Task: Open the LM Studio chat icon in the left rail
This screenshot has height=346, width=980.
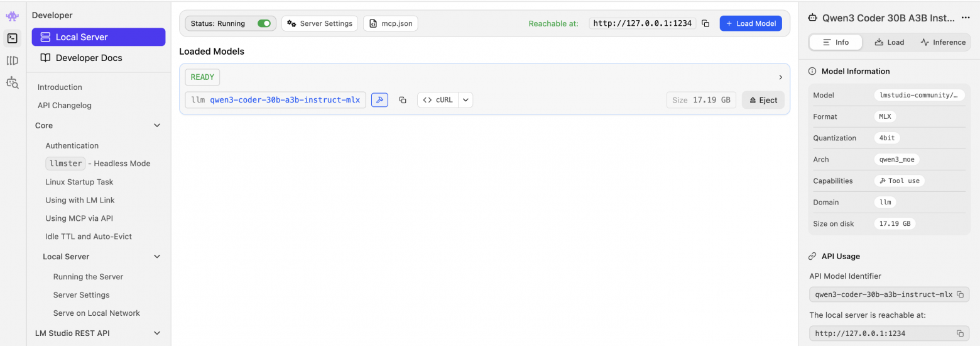Action: (12, 16)
